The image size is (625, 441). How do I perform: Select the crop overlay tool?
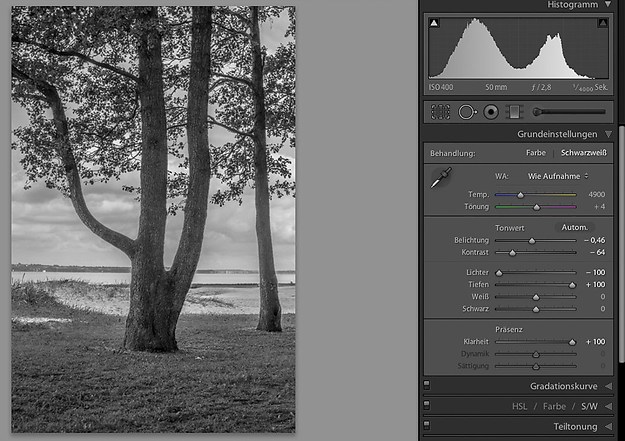click(x=440, y=112)
